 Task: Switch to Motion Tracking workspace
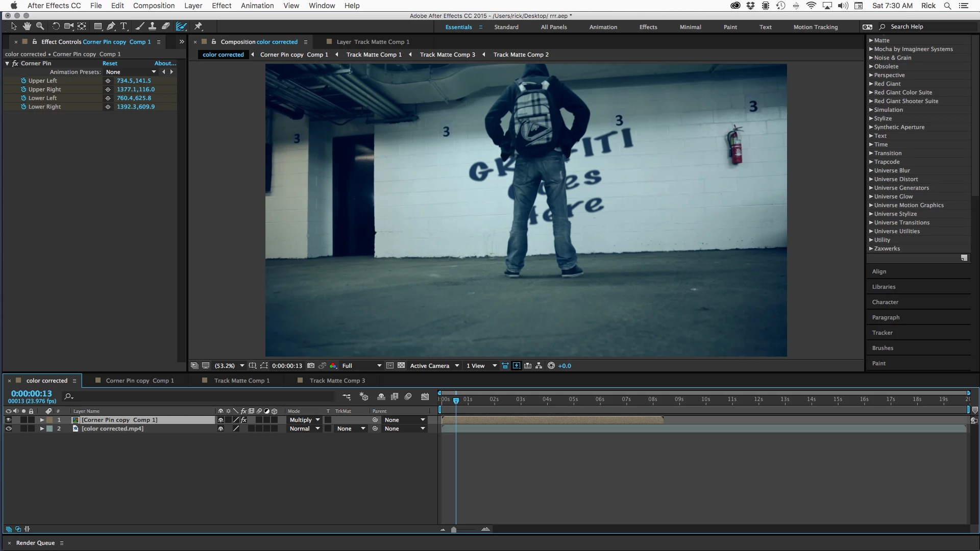click(815, 27)
